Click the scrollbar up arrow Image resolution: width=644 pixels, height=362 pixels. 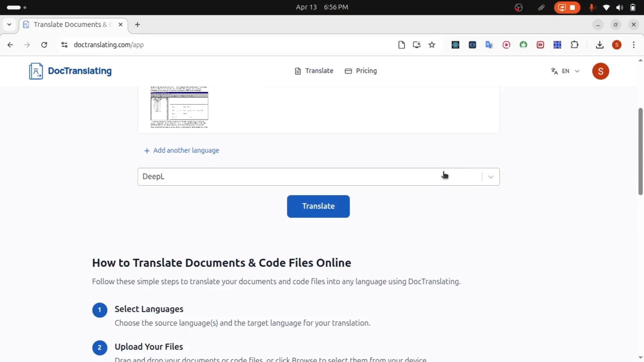pos(640,60)
